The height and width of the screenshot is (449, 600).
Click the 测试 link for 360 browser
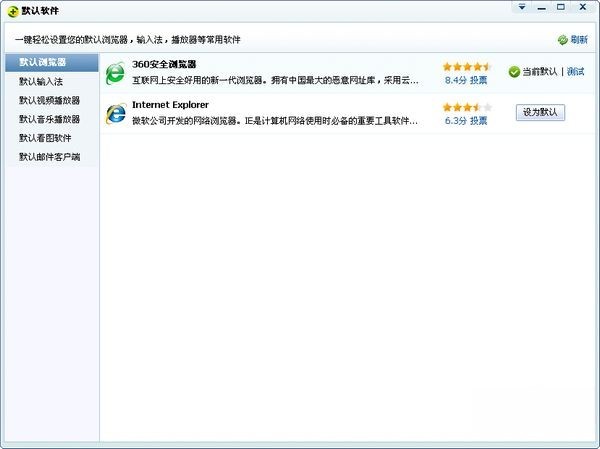tap(576, 72)
